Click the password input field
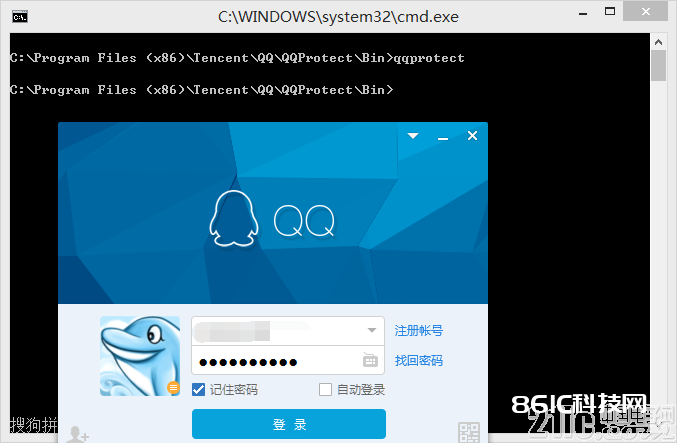Screen dimensions: 677x443 click(x=288, y=360)
